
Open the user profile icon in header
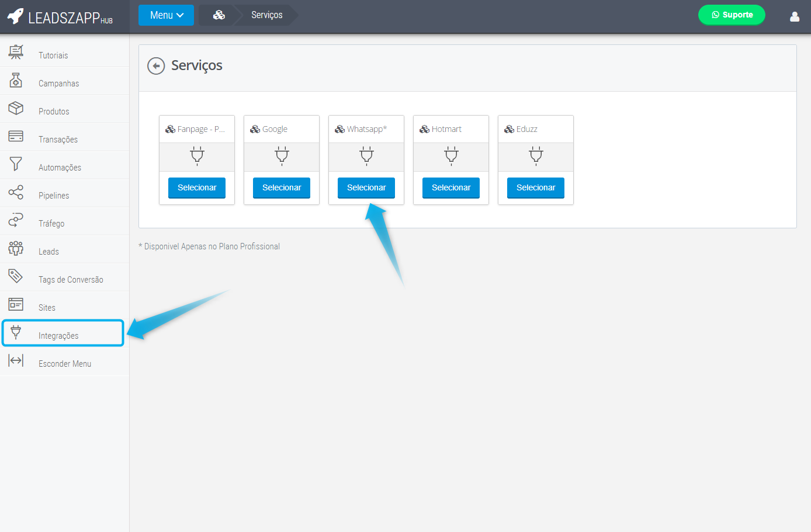point(794,16)
